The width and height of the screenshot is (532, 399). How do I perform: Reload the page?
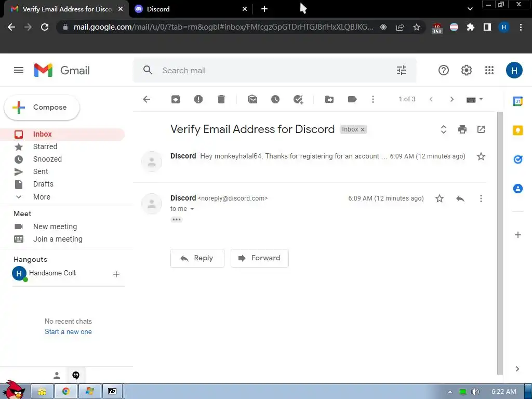pos(45,27)
